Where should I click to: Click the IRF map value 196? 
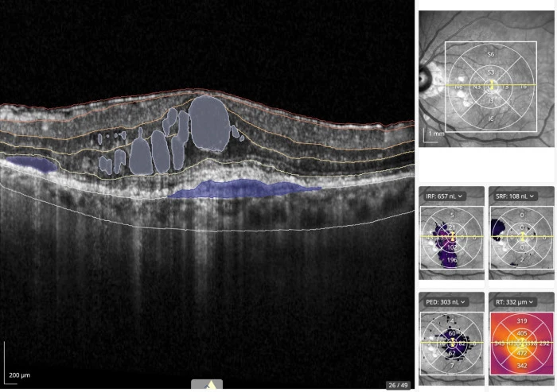(x=452, y=260)
